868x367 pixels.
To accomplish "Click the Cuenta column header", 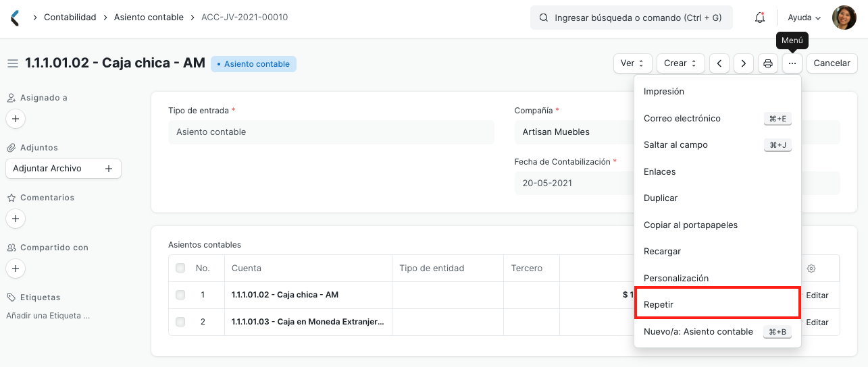I will (308, 269).
